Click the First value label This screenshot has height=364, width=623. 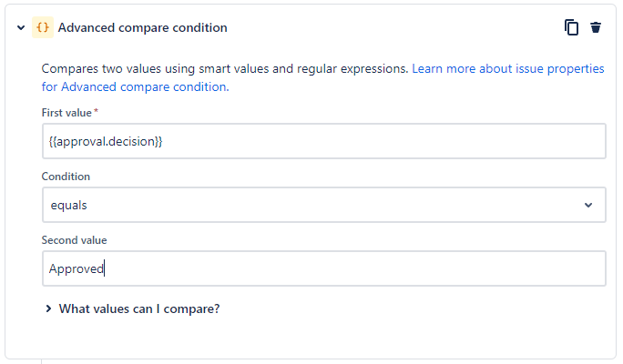pos(66,113)
